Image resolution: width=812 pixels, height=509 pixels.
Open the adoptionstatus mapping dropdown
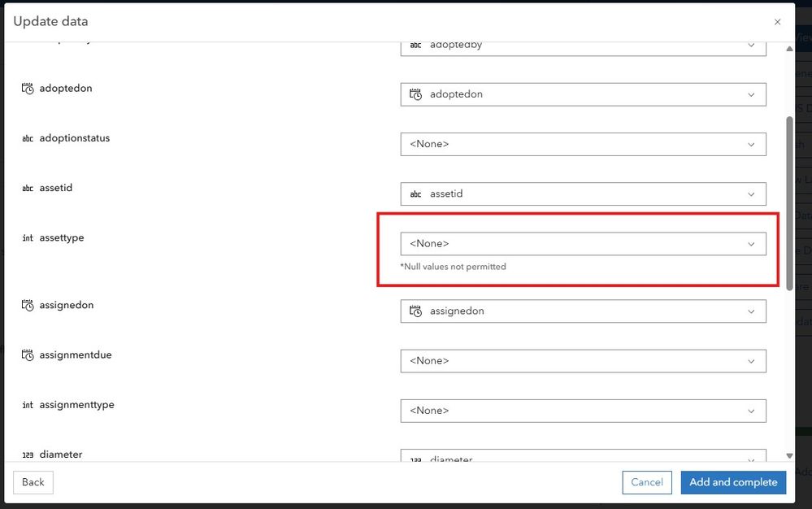(x=583, y=144)
